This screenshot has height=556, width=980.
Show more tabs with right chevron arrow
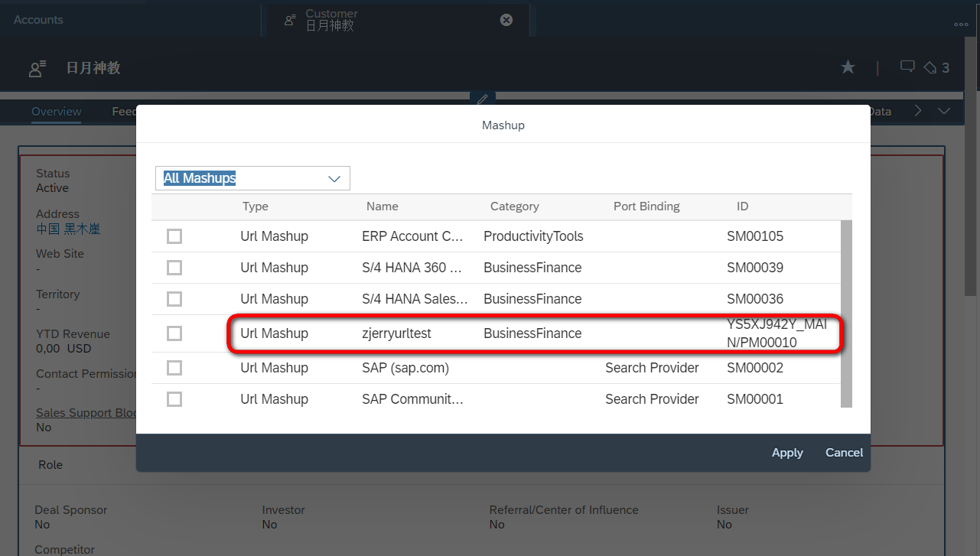click(918, 111)
